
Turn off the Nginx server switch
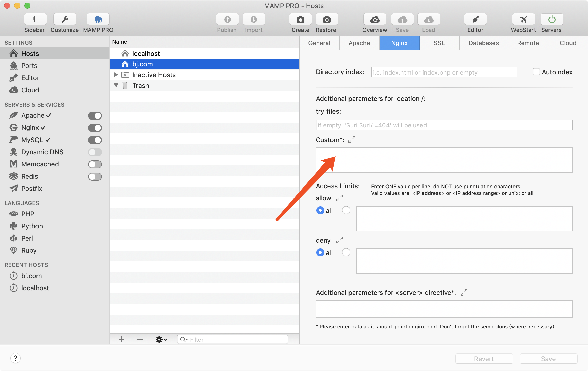[x=95, y=128]
